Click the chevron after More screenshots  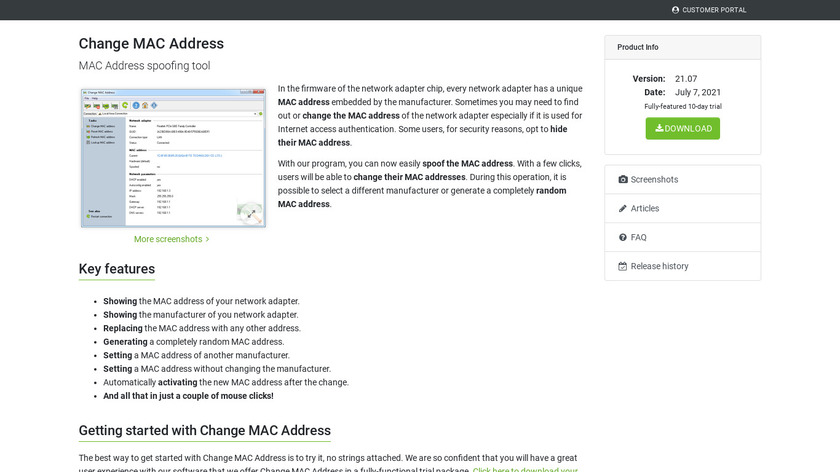pyautogui.click(x=207, y=239)
